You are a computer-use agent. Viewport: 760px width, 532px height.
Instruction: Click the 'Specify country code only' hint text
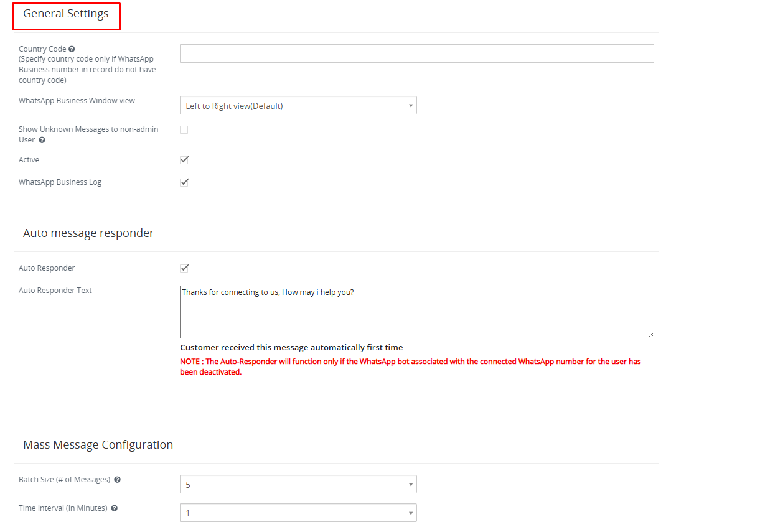[x=87, y=70]
